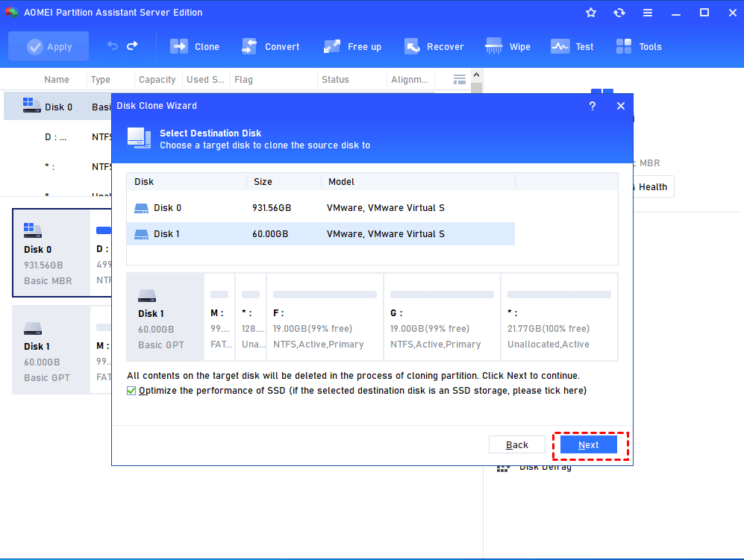Expand the Disk 0 entry in disk list
Image resolution: width=744 pixels, height=560 pixels.
[x=57, y=106]
